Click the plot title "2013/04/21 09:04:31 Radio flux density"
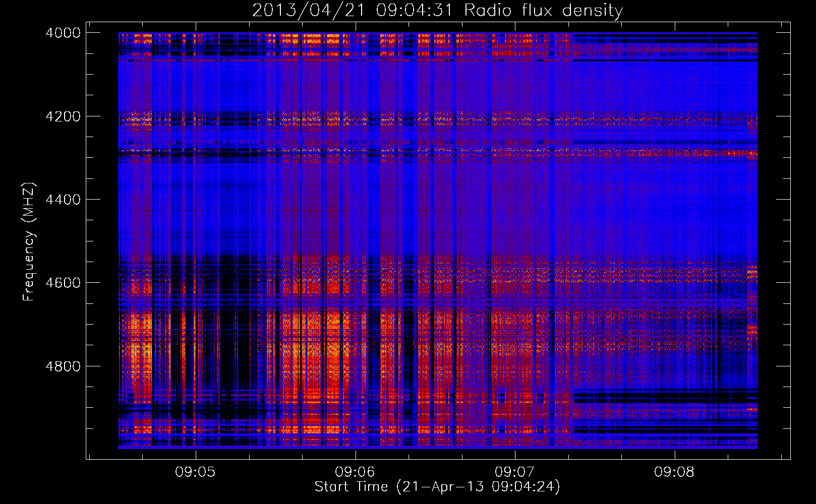This screenshot has width=816, height=504. point(437,10)
